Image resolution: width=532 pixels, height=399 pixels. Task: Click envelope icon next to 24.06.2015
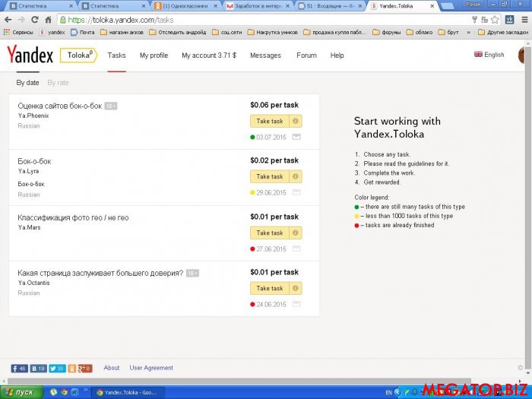pos(296,304)
